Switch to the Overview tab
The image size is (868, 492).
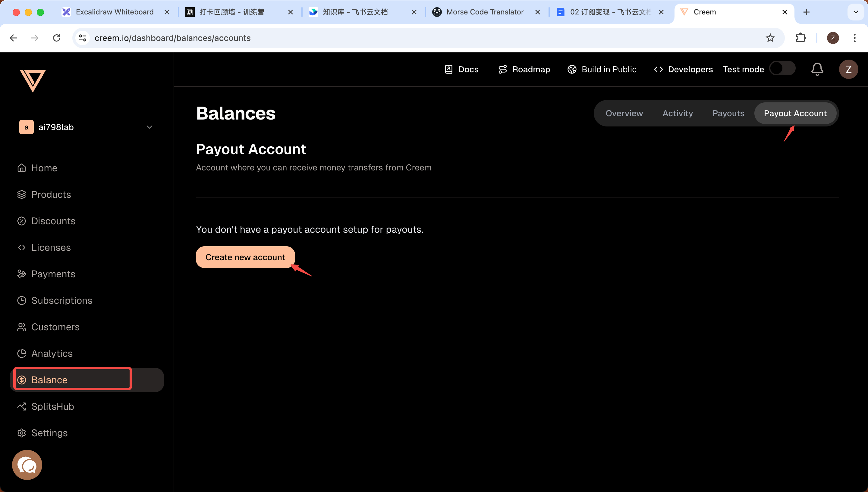(x=624, y=113)
